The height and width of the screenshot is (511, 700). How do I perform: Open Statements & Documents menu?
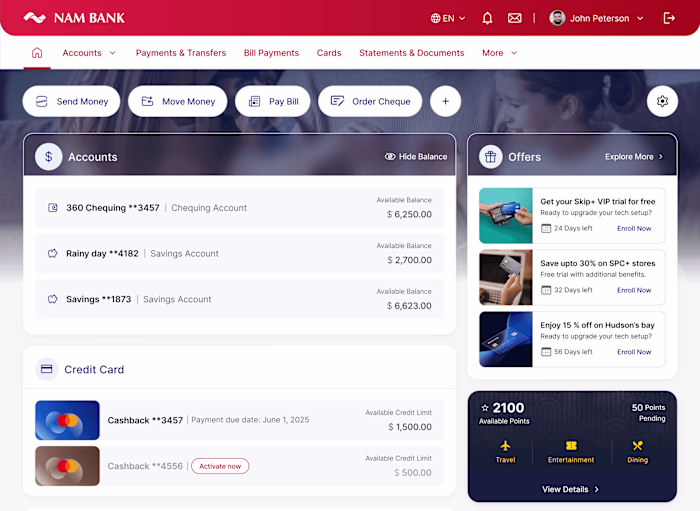pos(412,53)
